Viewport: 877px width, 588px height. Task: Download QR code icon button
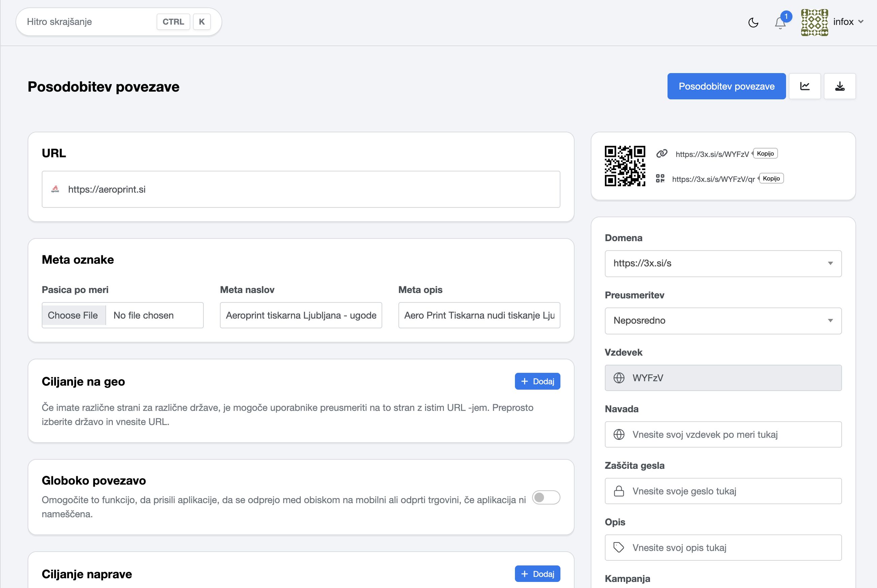840,86
